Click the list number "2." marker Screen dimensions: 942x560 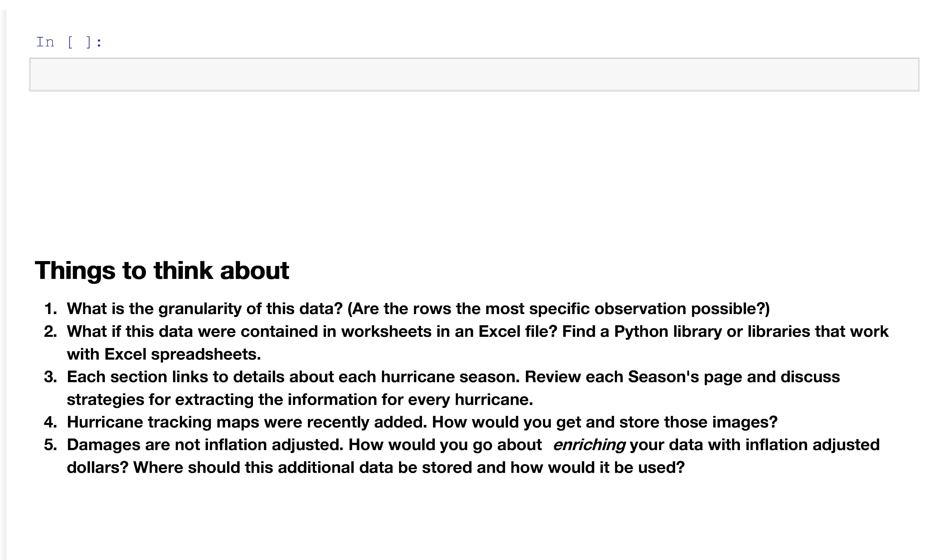coord(51,331)
